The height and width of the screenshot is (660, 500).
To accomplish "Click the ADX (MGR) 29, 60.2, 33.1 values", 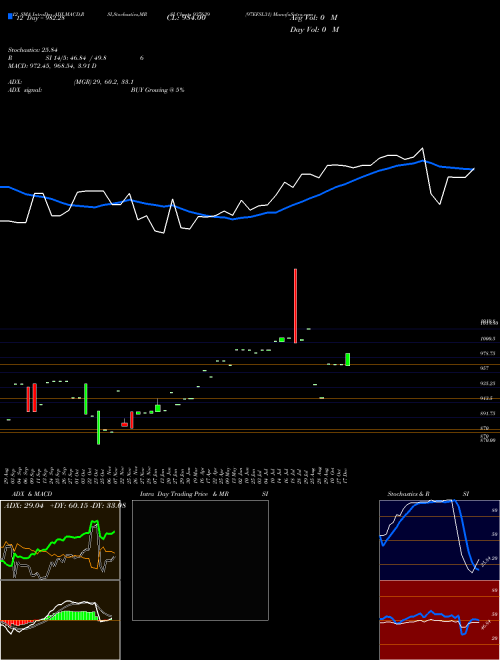I will click(x=104, y=82).
